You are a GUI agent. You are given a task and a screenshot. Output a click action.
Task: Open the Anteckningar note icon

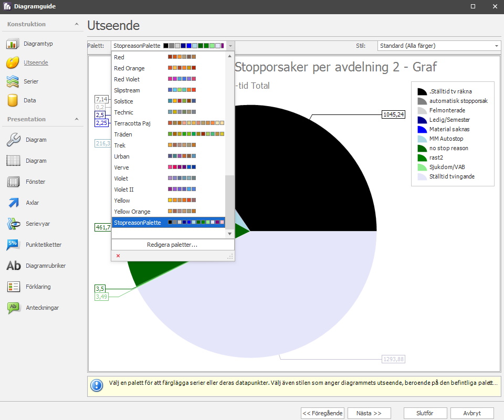14,308
